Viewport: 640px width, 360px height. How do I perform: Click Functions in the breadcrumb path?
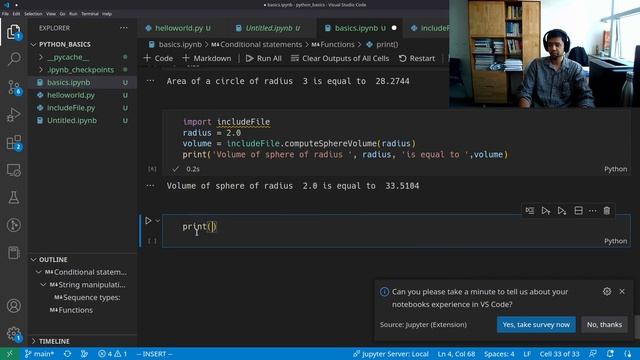pyautogui.click(x=337, y=44)
